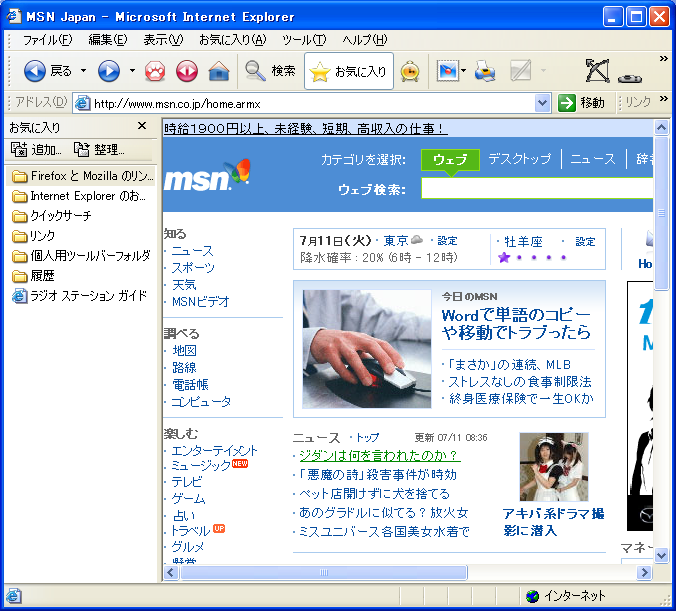Viewport: 676px width, 611px height.
Task: Click the 牡羊座 horoscope link
Action: 523,242
